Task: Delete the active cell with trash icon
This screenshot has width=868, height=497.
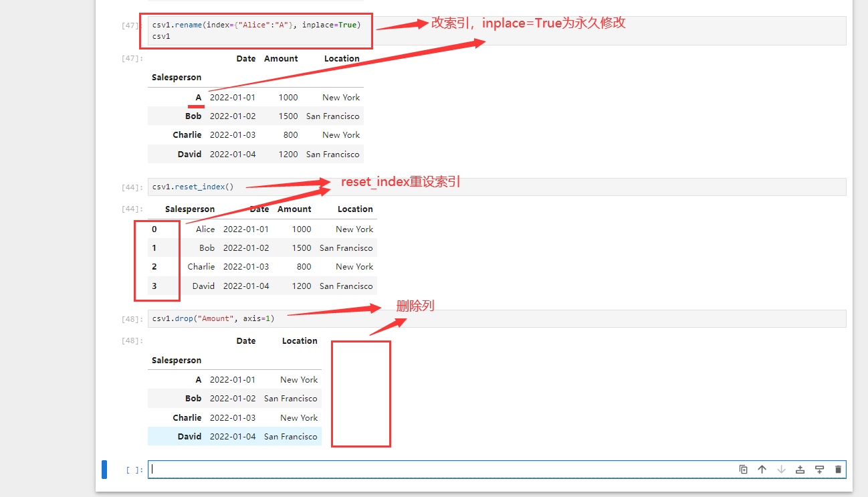Action: pyautogui.click(x=838, y=470)
